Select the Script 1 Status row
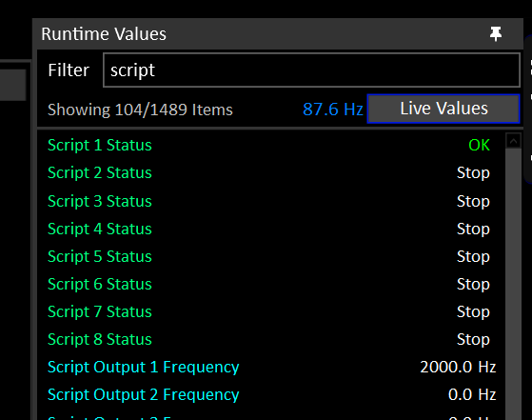This screenshot has height=420, width=532. (270, 145)
